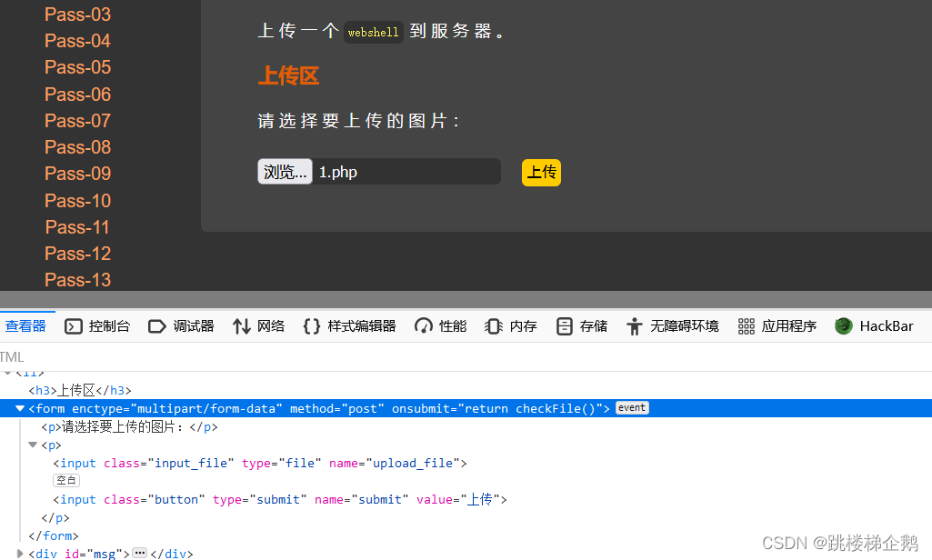Click the 浏览 browse file button
This screenshot has width=932, height=560.
[285, 172]
